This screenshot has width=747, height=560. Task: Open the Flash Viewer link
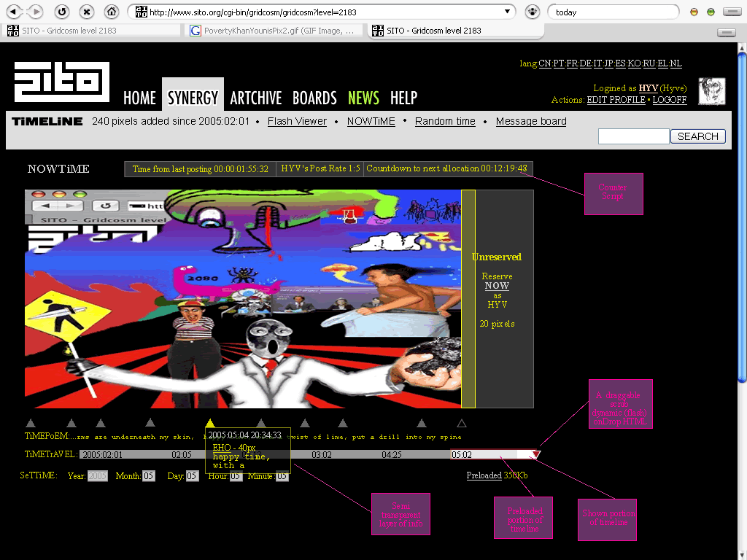point(298,122)
